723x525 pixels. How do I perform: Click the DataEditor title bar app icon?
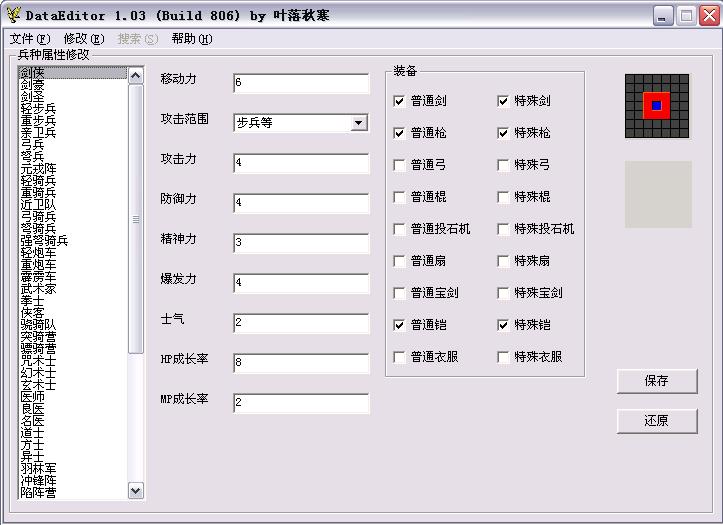pyautogui.click(x=13, y=15)
